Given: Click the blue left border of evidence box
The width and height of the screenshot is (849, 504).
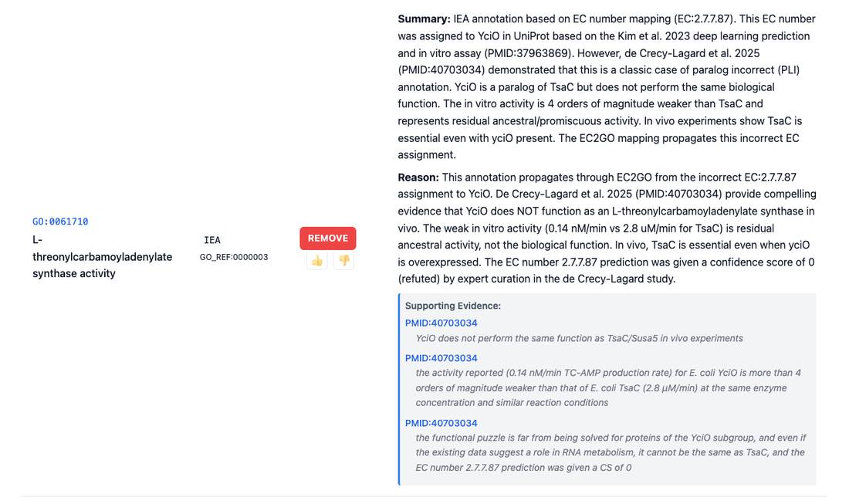Looking at the screenshot, I should 399,389.
